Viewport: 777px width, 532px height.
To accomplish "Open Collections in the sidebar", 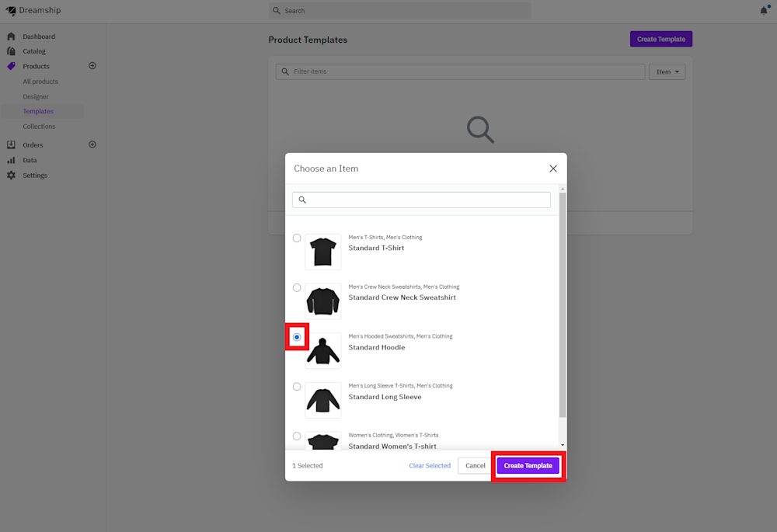I will pyautogui.click(x=39, y=127).
